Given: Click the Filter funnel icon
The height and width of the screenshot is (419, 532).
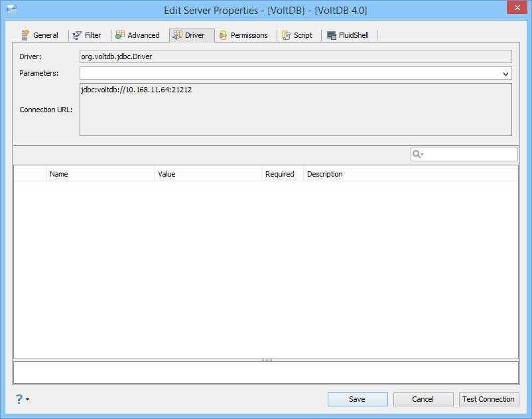Looking at the screenshot, I should (x=78, y=35).
